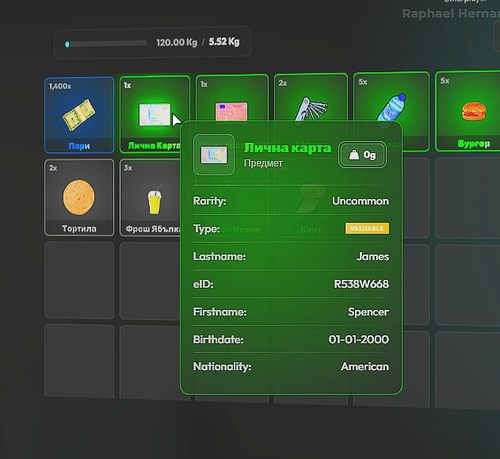Image resolution: width=500 pixels, height=459 pixels.
Task: Click the 5.52 Kg current weight text
Action: pos(224,42)
